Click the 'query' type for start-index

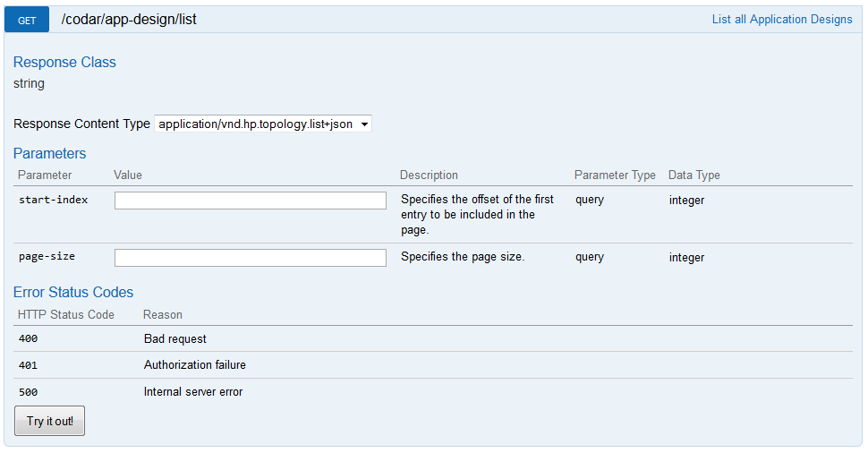[590, 200]
